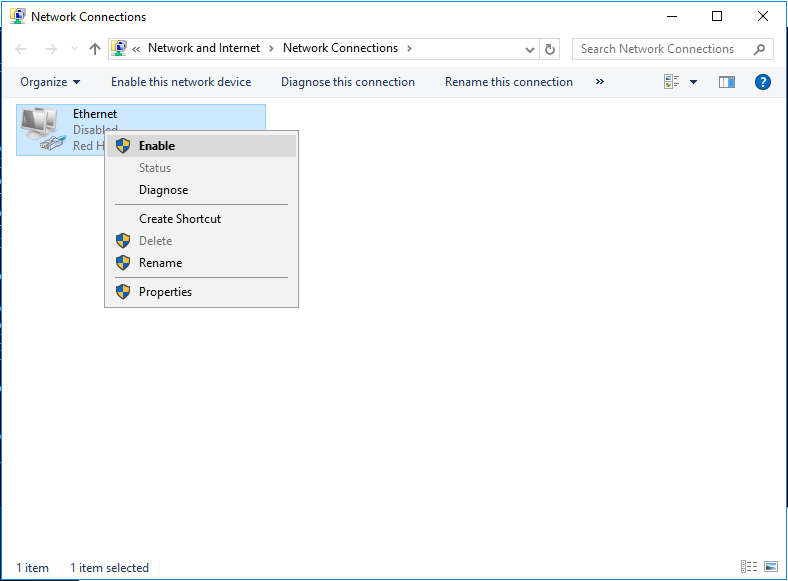The width and height of the screenshot is (788, 581).
Task: Click the refresh button in address bar
Action: point(550,49)
